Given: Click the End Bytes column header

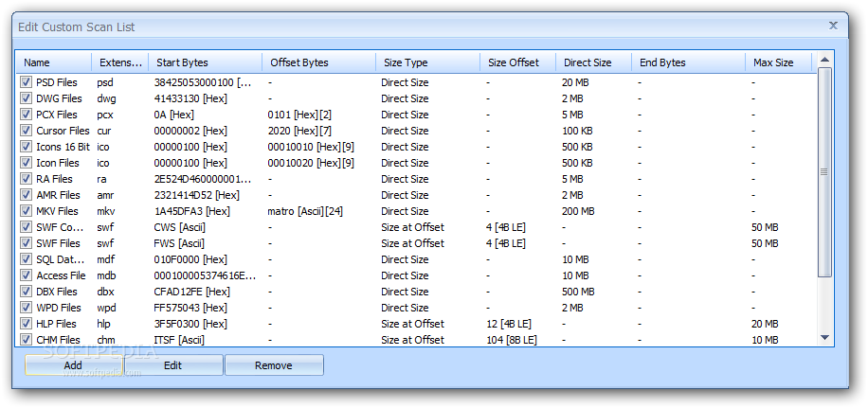Looking at the screenshot, I should (689, 62).
